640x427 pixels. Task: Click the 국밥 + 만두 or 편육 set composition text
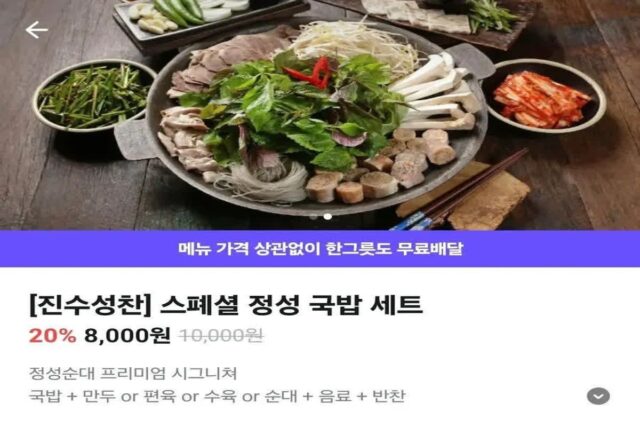coord(217,396)
